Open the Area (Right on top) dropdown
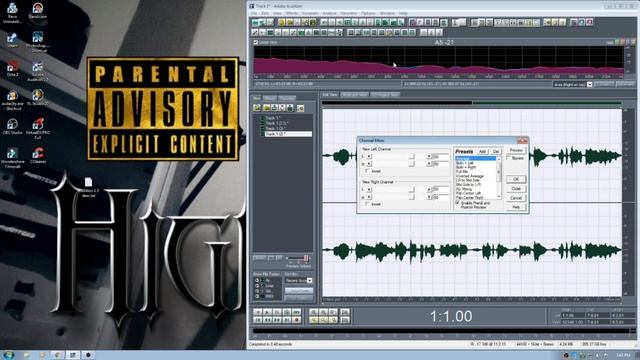Image resolution: width=640 pixels, height=360 pixels. pyautogui.click(x=589, y=84)
